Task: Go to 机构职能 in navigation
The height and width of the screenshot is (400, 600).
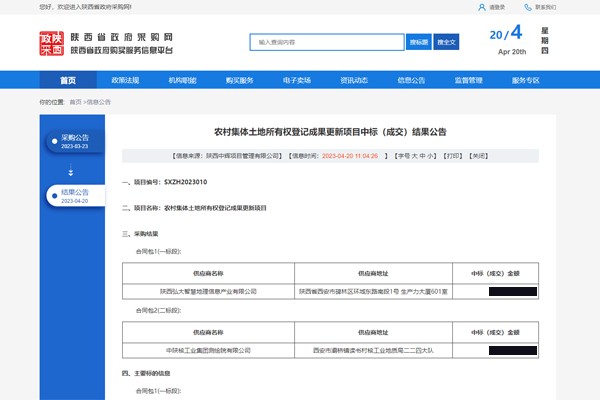Action: [182, 80]
